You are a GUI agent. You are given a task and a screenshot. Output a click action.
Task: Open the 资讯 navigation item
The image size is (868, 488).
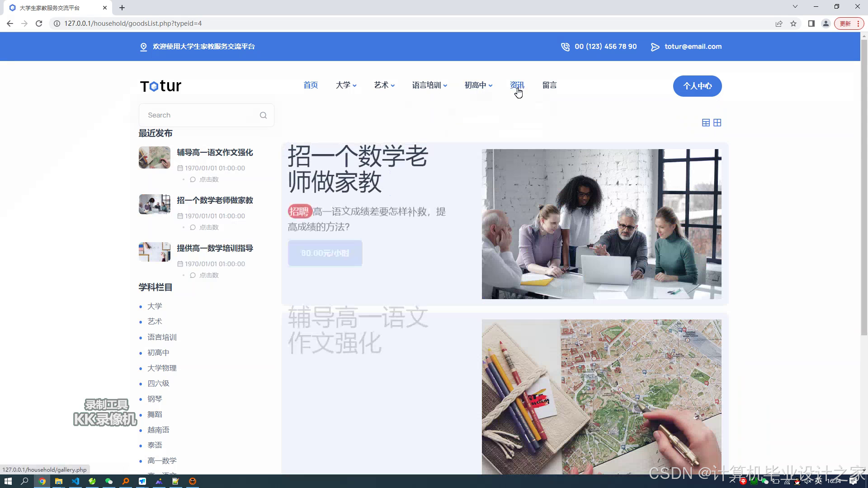pyautogui.click(x=517, y=85)
